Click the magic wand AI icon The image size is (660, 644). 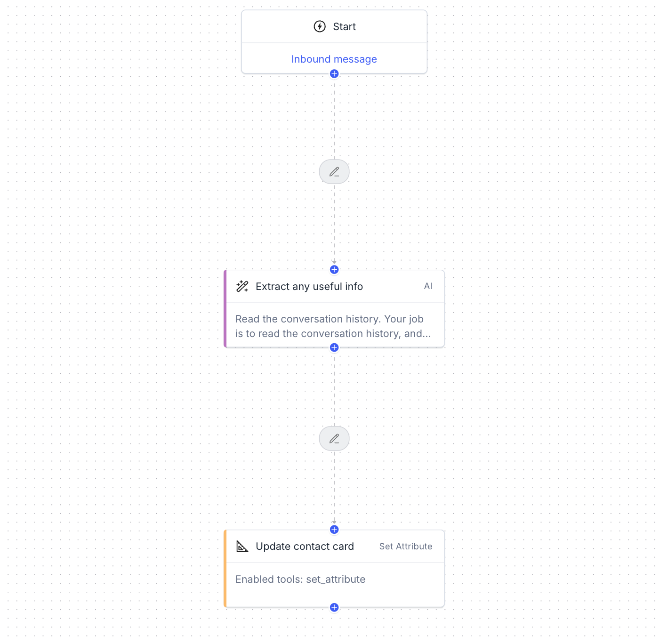coord(242,286)
